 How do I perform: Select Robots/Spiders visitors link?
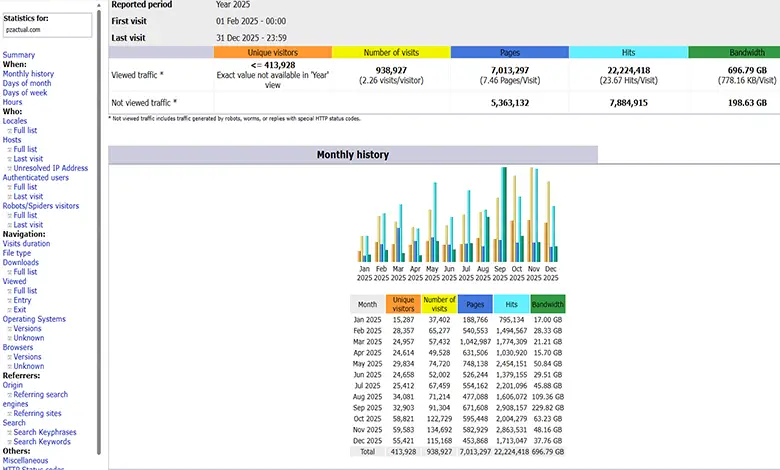click(x=40, y=206)
